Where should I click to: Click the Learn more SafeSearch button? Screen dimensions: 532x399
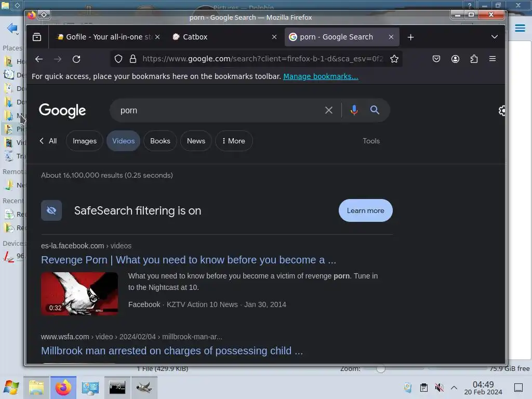point(365,210)
